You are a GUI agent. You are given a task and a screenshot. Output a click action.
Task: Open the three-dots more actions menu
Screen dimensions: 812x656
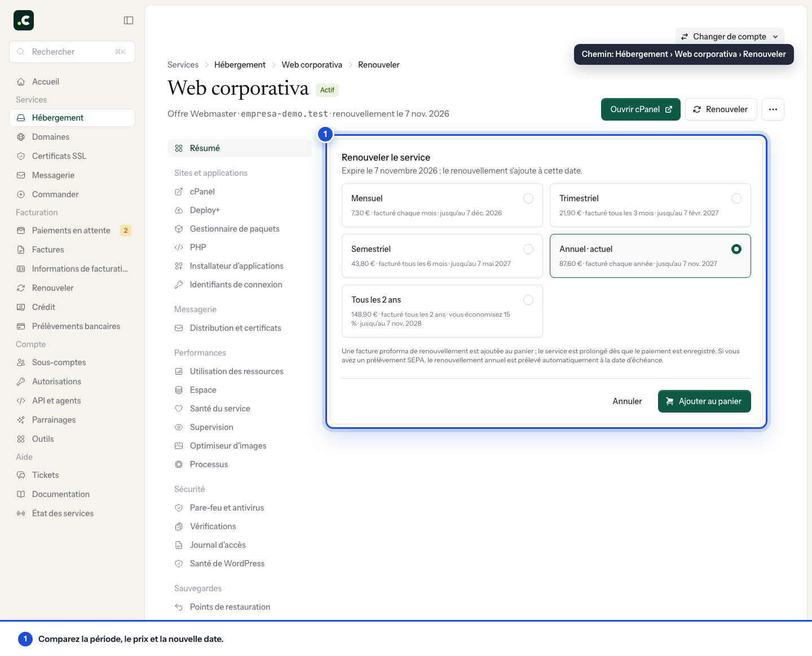773,109
